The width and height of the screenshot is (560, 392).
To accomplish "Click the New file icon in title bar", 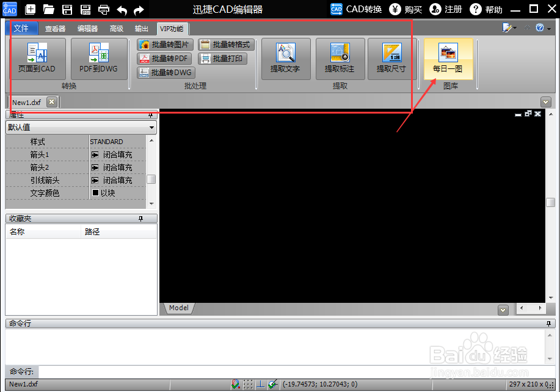I will (x=30, y=10).
